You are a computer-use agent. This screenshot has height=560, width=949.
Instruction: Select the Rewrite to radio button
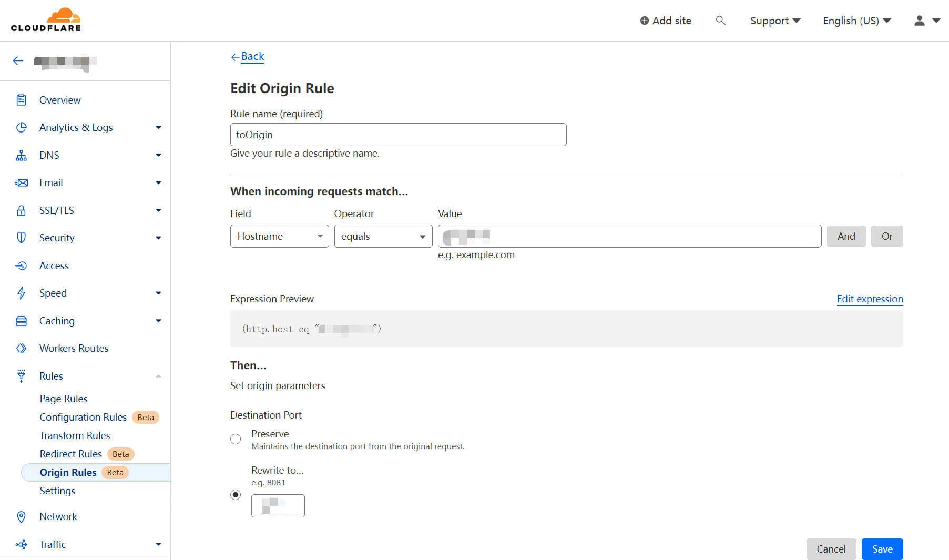click(236, 495)
